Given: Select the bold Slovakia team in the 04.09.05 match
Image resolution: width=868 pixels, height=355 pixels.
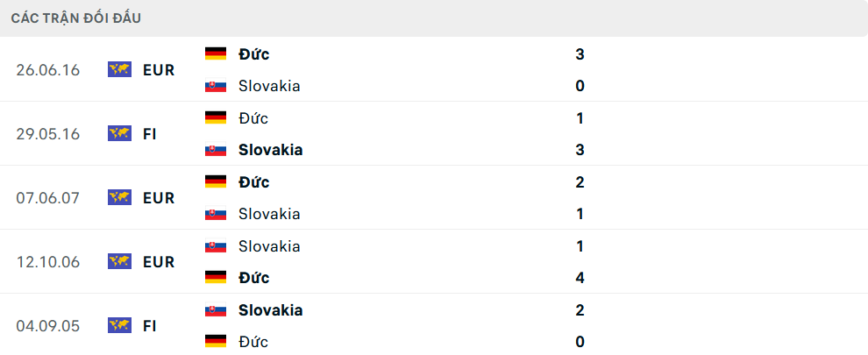Looking at the screenshot, I should point(270,310).
